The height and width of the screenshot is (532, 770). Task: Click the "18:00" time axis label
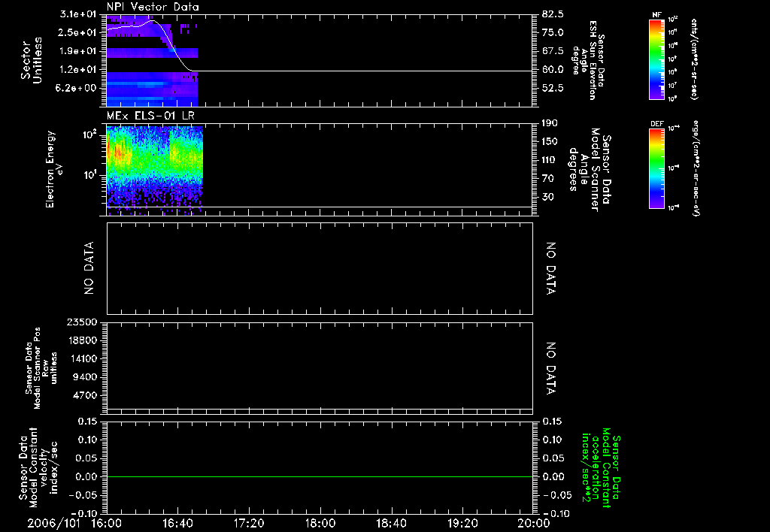pyautogui.click(x=320, y=523)
